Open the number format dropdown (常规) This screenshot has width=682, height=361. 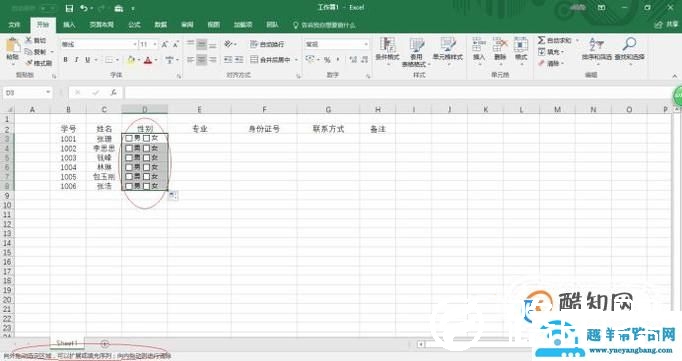click(x=366, y=44)
